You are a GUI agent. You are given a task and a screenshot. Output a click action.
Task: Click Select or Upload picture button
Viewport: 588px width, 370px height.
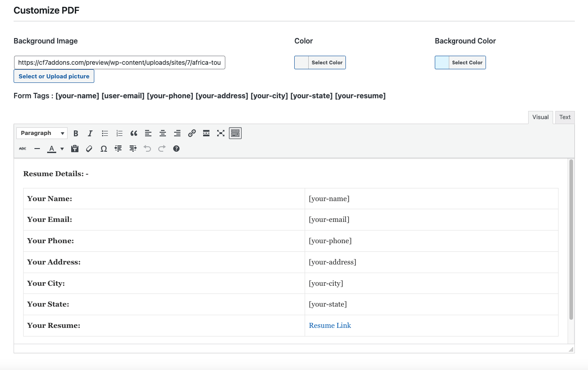coord(54,77)
